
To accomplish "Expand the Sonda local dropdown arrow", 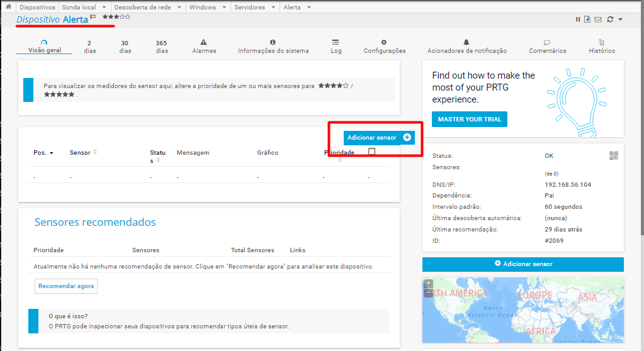I will (104, 8).
